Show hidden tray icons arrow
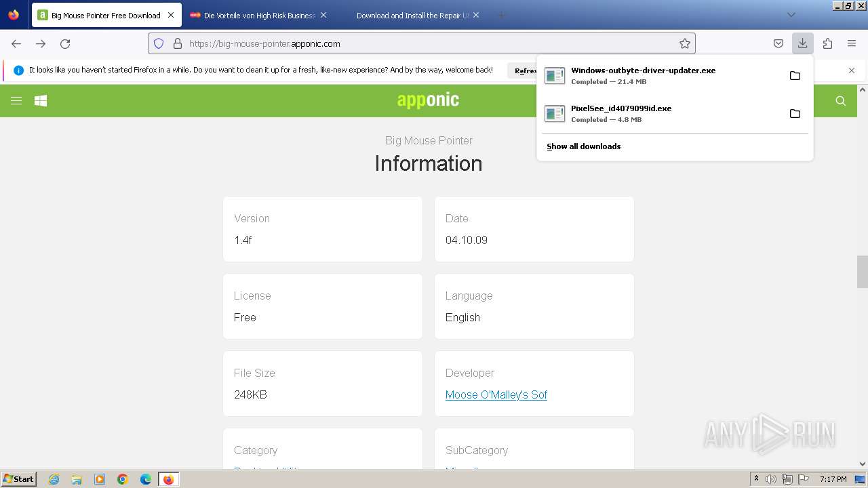The width and height of the screenshot is (868, 488). 756,479
